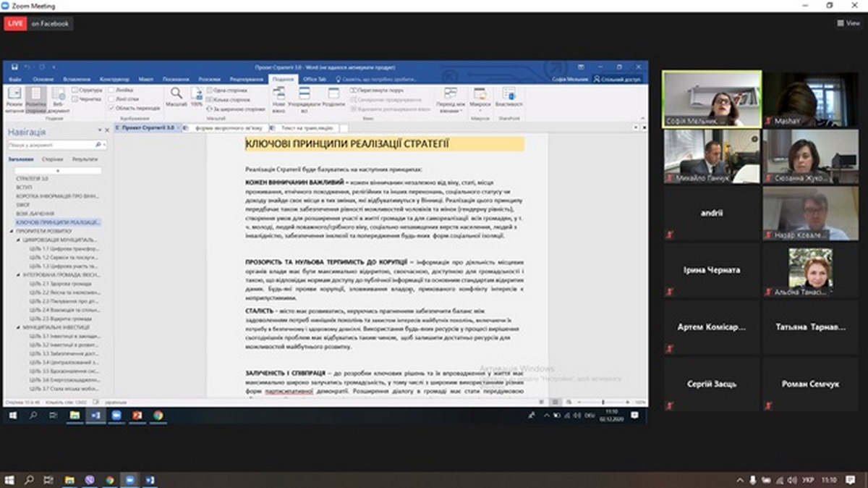Viewport: 868px width, 488px height.
Task: Click the Спільний доступ share button
Action: pos(617,79)
